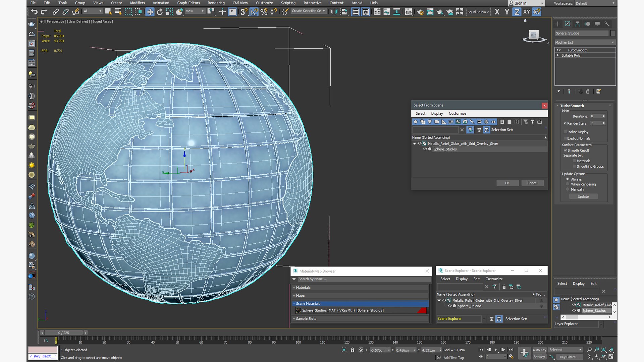644x362 pixels.
Task: Toggle the 3D Snaps icon
Action: point(244,12)
